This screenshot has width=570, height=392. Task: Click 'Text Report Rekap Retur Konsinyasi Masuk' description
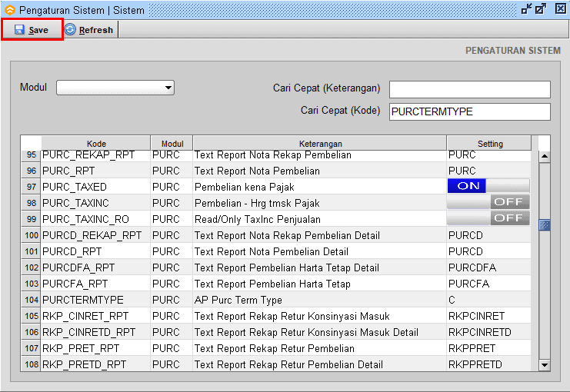click(x=292, y=317)
